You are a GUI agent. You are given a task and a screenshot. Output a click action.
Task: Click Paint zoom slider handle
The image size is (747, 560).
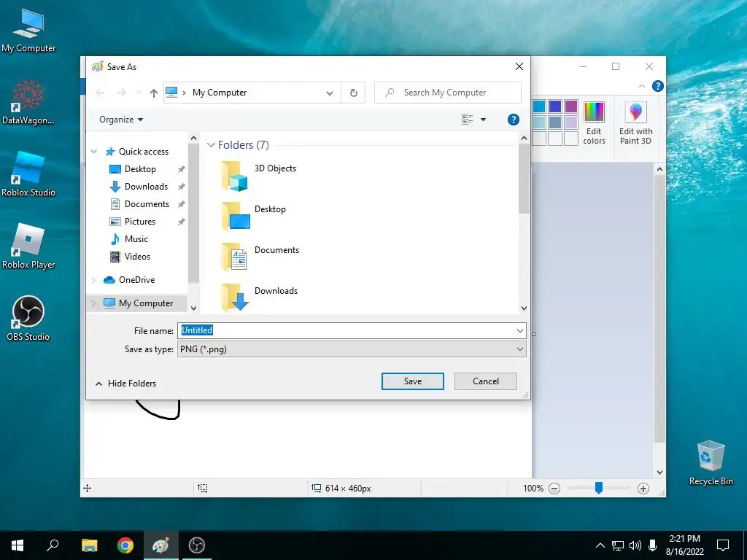599,488
